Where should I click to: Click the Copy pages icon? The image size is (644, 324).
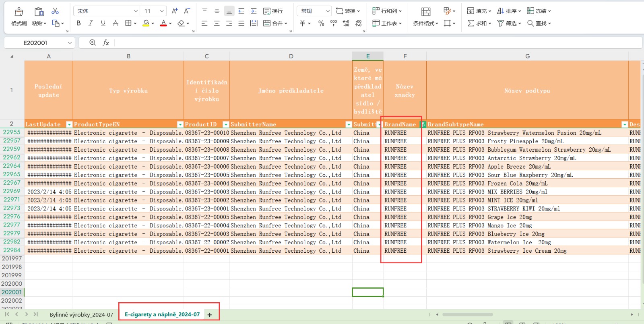pos(56,23)
